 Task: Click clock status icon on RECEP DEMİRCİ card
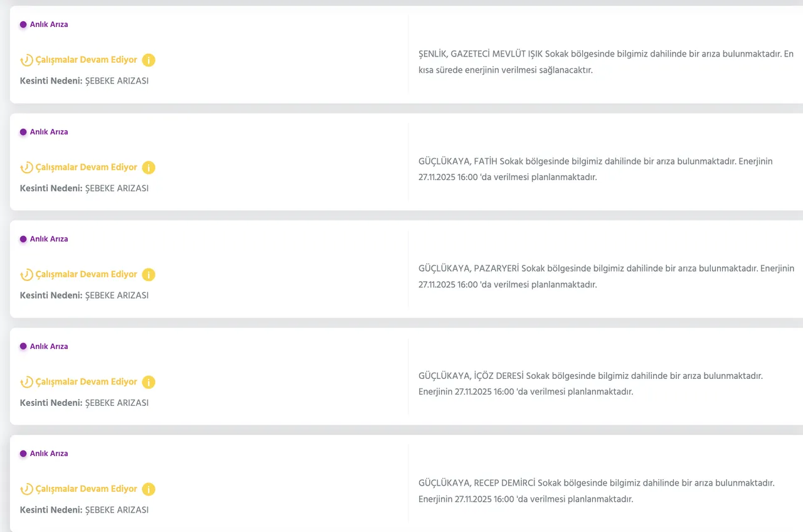pos(26,489)
